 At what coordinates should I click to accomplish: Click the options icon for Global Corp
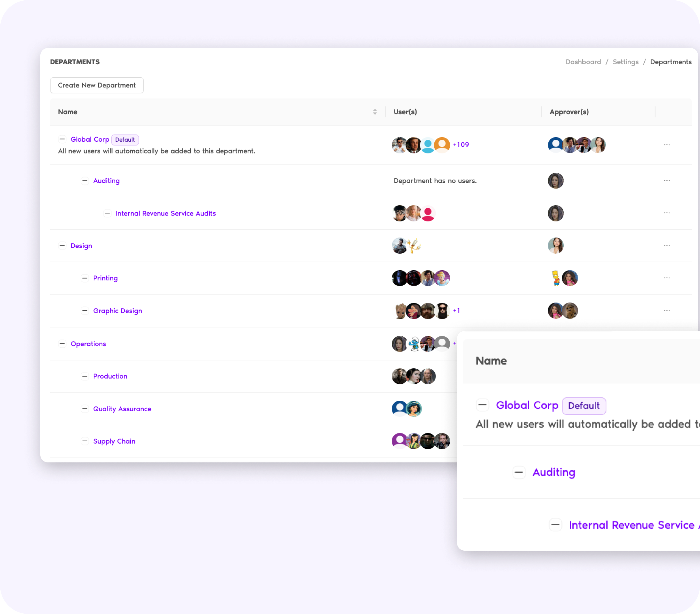[667, 145]
